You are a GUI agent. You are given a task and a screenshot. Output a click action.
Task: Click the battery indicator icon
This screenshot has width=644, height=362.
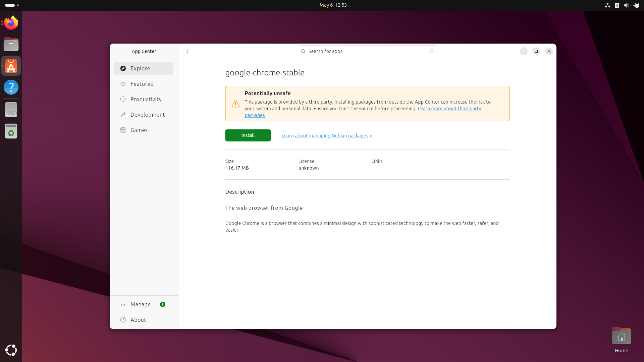[636, 5]
